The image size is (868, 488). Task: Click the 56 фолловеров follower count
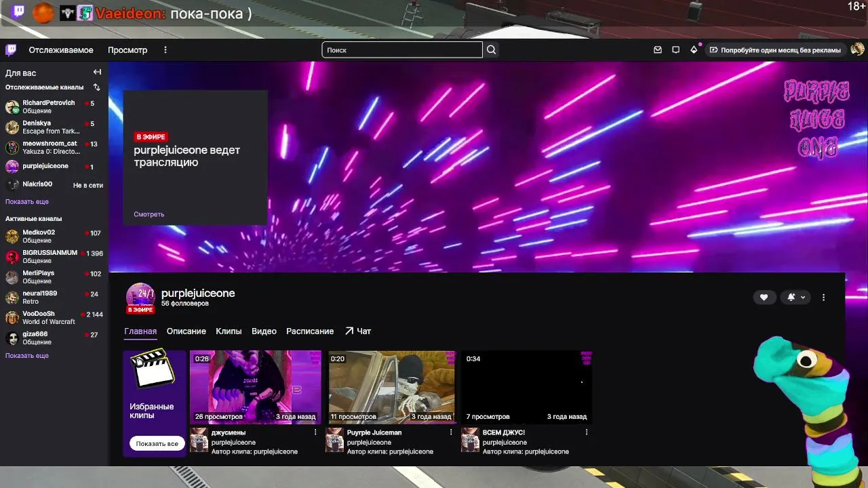185,304
